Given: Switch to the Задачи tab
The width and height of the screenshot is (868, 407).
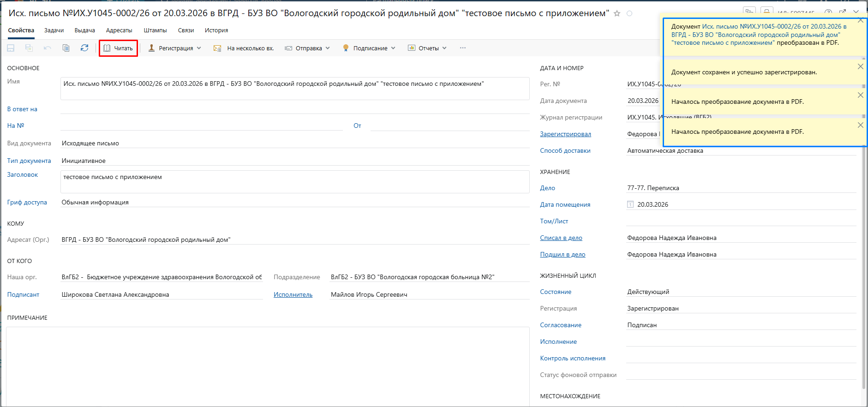Looking at the screenshot, I should point(54,30).
